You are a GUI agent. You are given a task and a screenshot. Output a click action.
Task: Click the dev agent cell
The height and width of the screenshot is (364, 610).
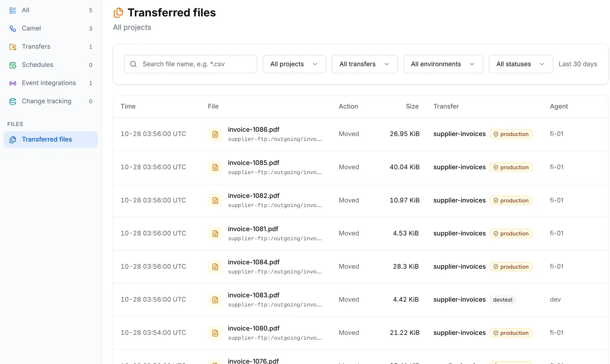tap(555, 299)
